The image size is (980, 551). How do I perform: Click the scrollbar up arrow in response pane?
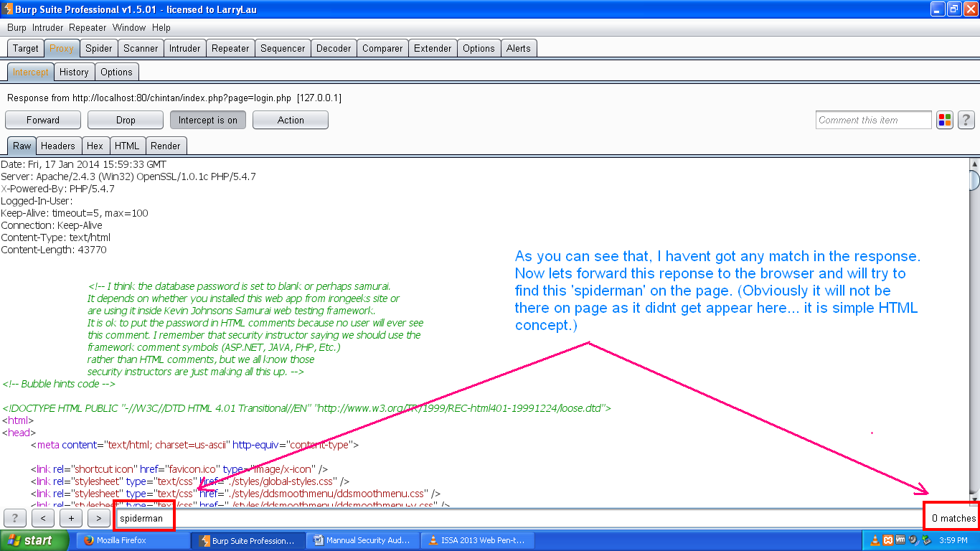[974, 164]
